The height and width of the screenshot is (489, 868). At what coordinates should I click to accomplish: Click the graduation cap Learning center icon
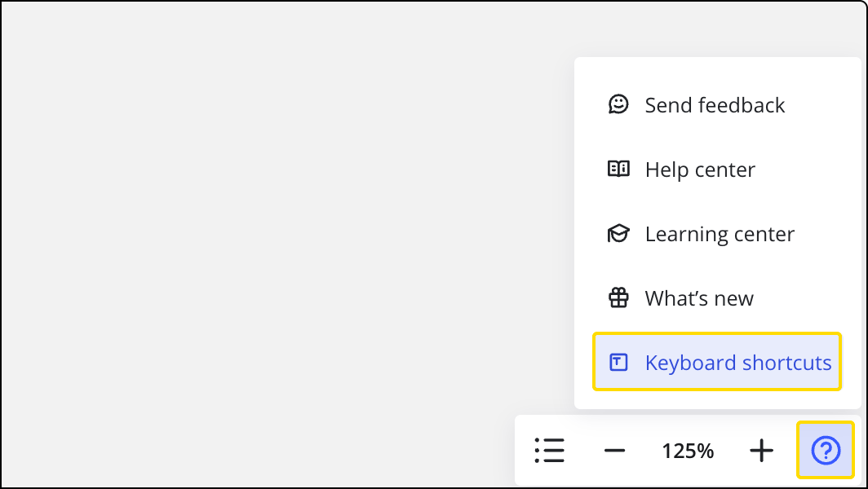point(619,234)
